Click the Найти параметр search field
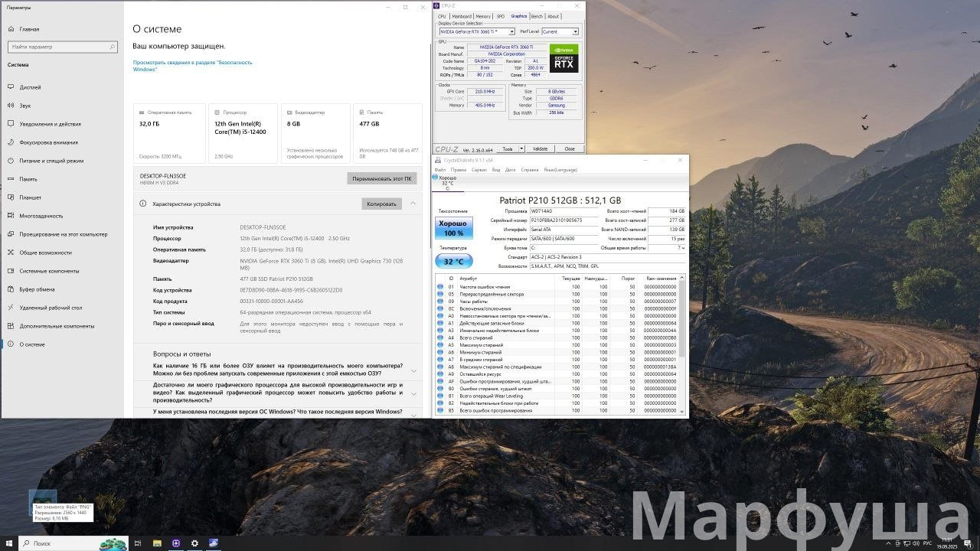The height and width of the screenshot is (551, 980). (64, 47)
